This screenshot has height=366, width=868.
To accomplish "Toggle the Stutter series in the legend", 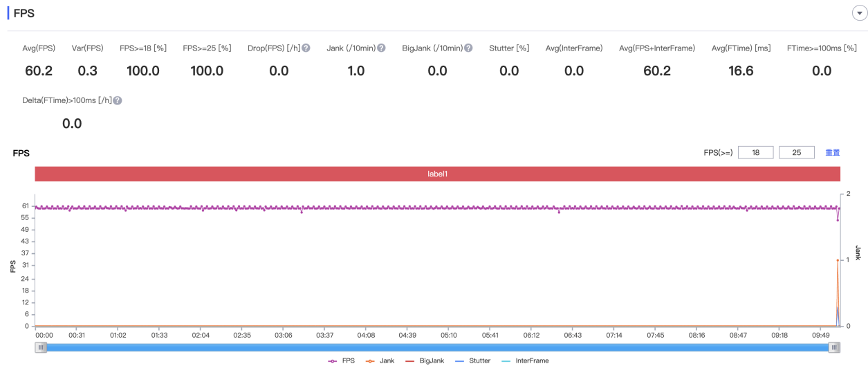I will pos(471,360).
